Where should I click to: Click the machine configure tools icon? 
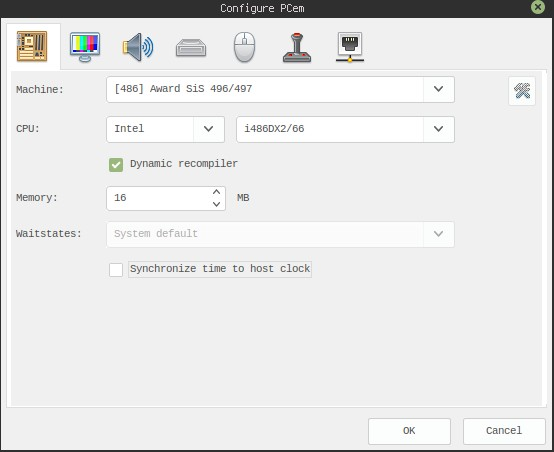[x=522, y=91]
